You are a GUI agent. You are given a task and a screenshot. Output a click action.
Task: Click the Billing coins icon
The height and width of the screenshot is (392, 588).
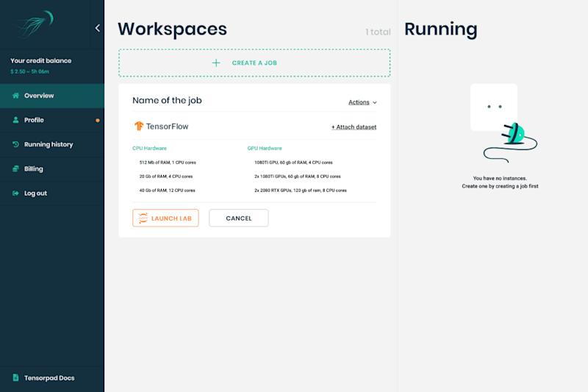pos(15,169)
